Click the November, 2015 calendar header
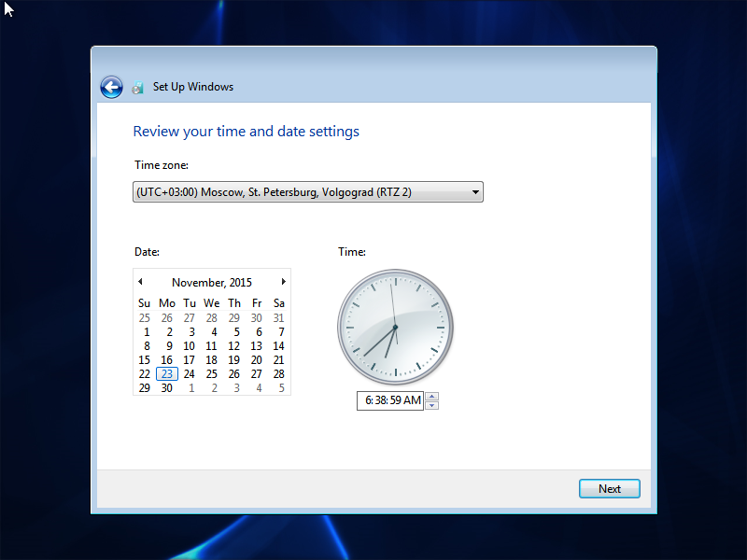 tap(212, 283)
